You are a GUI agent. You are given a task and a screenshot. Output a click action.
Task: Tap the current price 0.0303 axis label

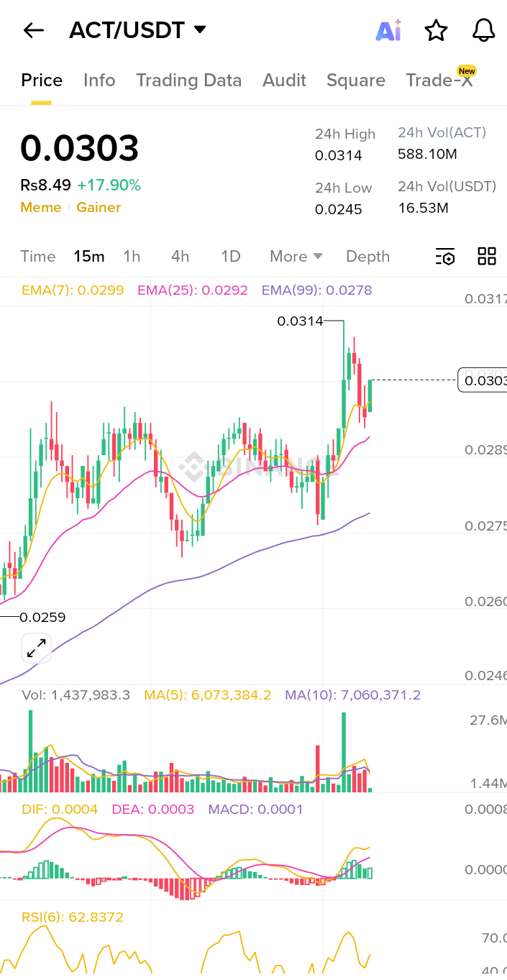(x=482, y=380)
